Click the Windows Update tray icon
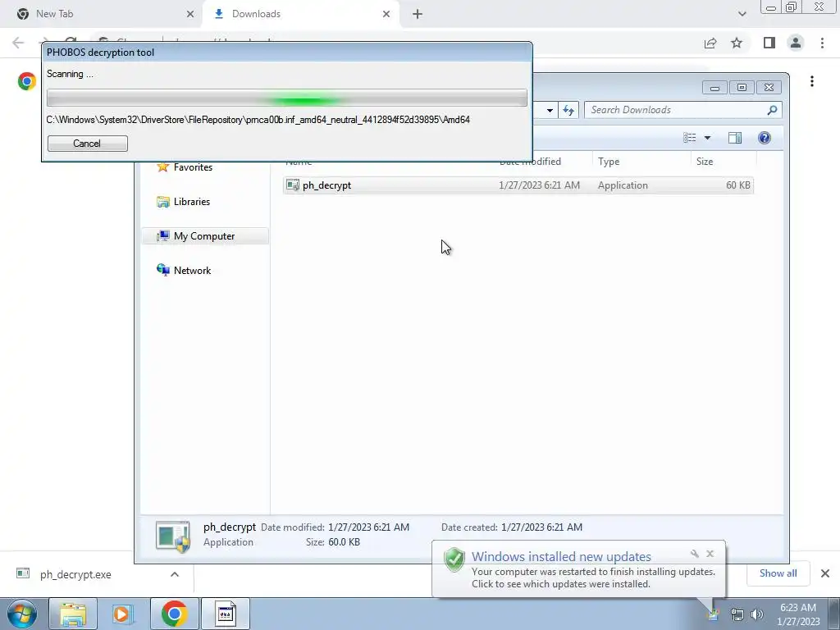The image size is (840, 630). (x=713, y=615)
